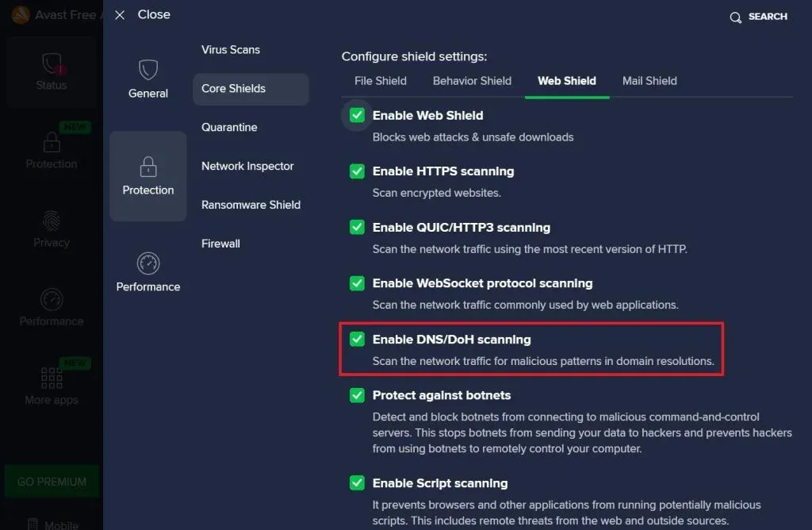Open the Mail Shield tab

click(x=649, y=81)
